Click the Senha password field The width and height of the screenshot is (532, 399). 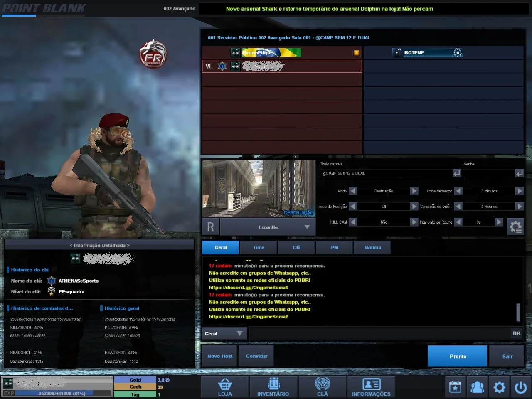489,173
